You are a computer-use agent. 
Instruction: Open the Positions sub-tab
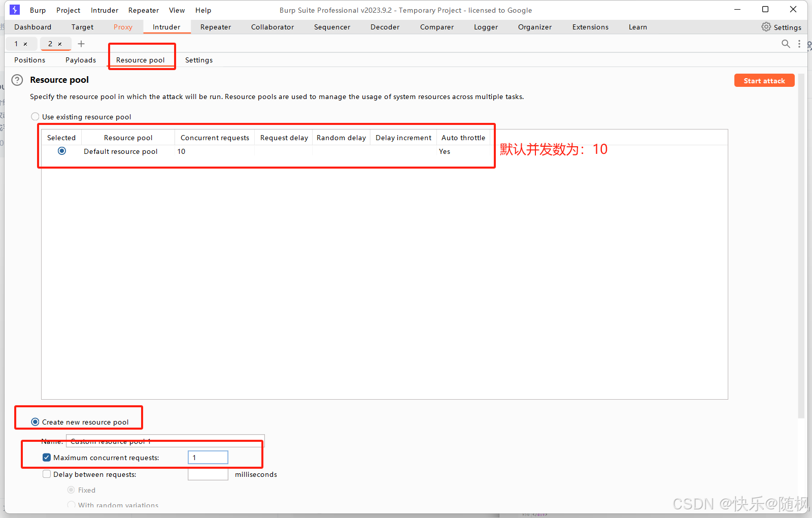coord(30,60)
